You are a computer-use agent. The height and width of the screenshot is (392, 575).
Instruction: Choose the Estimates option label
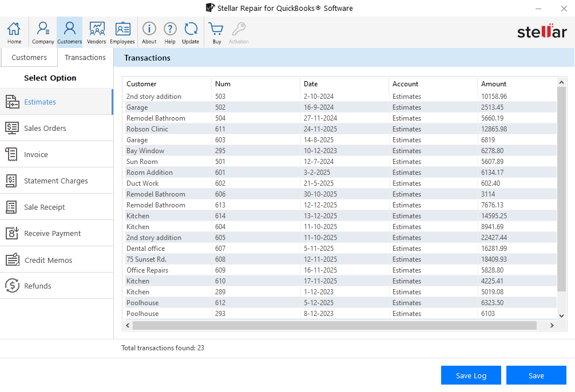click(40, 102)
